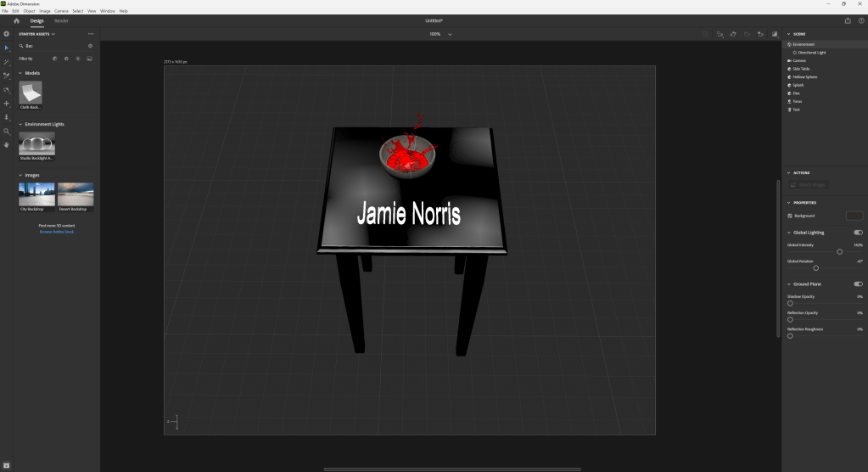This screenshot has width=868, height=472.
Task: Follow the Browse Adobe Stock link
Action: (56, 231)
